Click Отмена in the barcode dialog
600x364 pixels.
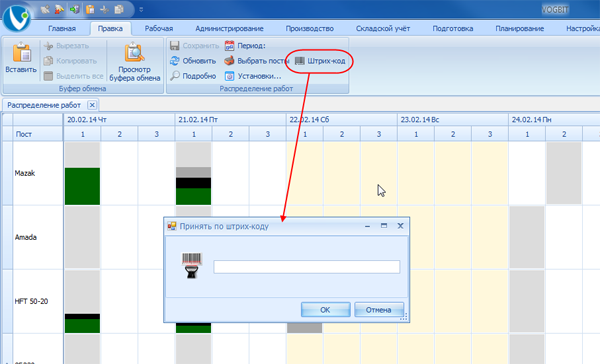tap(378, 310)
